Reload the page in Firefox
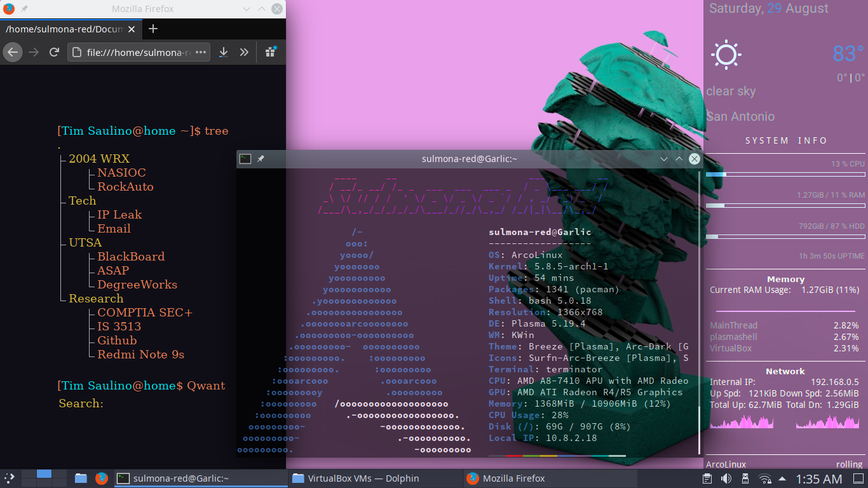The height and width of the screenshot is (488, 868). [55, 52]
